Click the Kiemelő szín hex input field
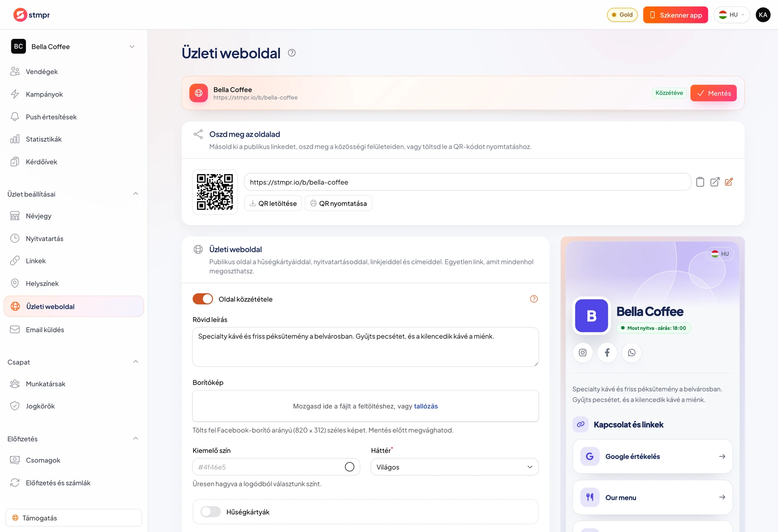The width and height of the screenshot is (778, 532). 276,467
